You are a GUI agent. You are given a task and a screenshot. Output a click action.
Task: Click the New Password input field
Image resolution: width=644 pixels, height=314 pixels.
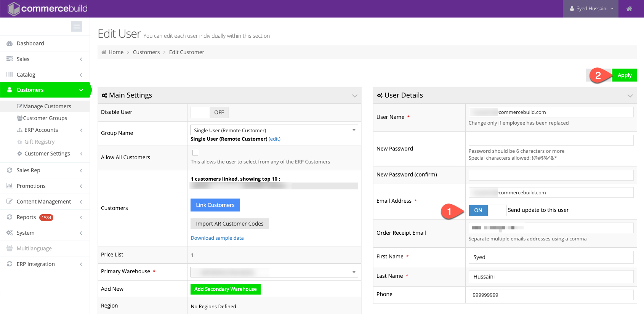pyautogui.click(x=551, y=140)
